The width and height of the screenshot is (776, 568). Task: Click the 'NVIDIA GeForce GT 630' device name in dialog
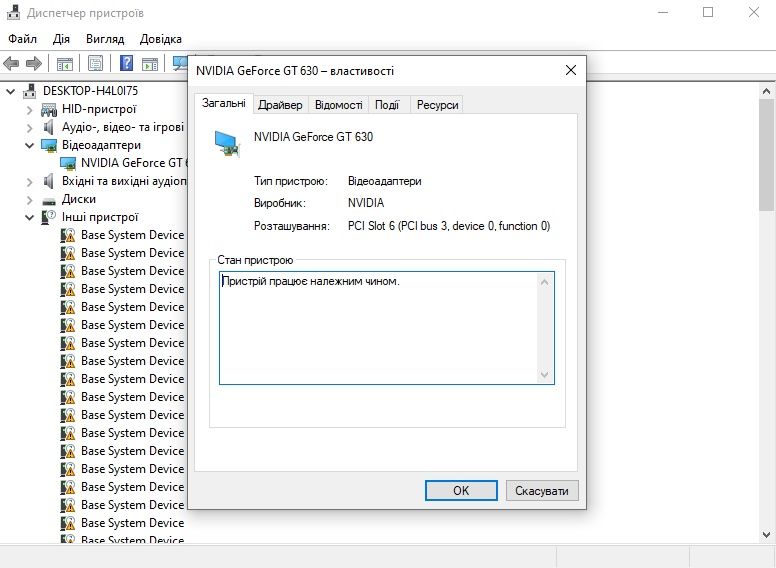(313, 137)
